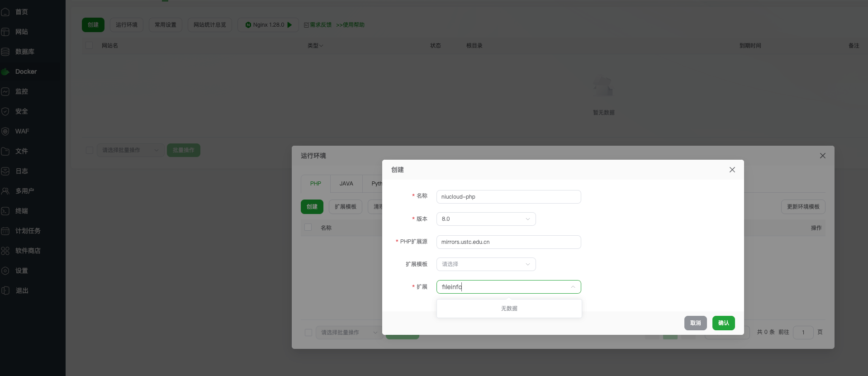Open the 文件 files folder icon

5,151
